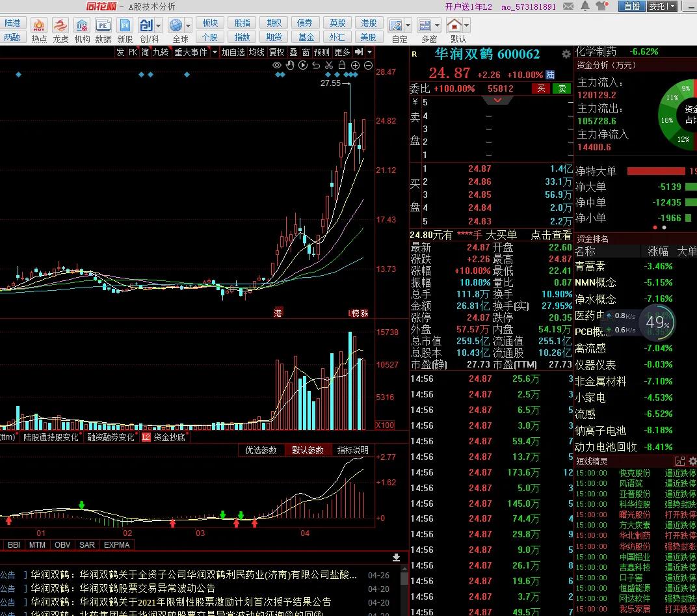Zoom out chart with minus circle icon
Screen dimensions: 697x616
pos(368,65)
